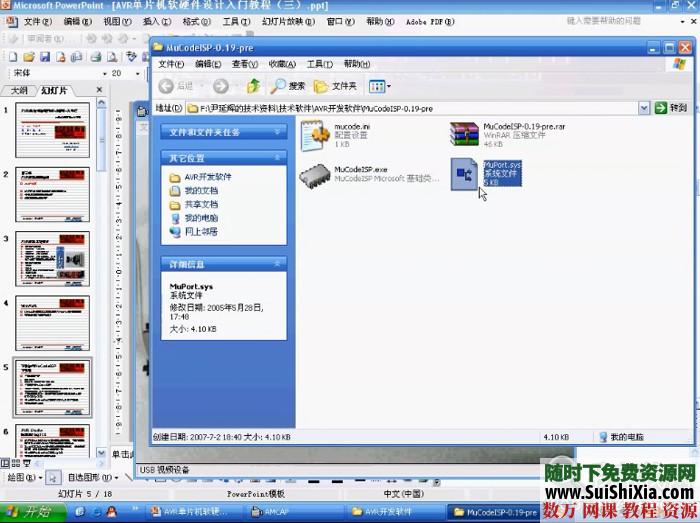Switch to the 幻灯片 (Slides) tab
Screen dimensions: 700x523
click(54, 91)
